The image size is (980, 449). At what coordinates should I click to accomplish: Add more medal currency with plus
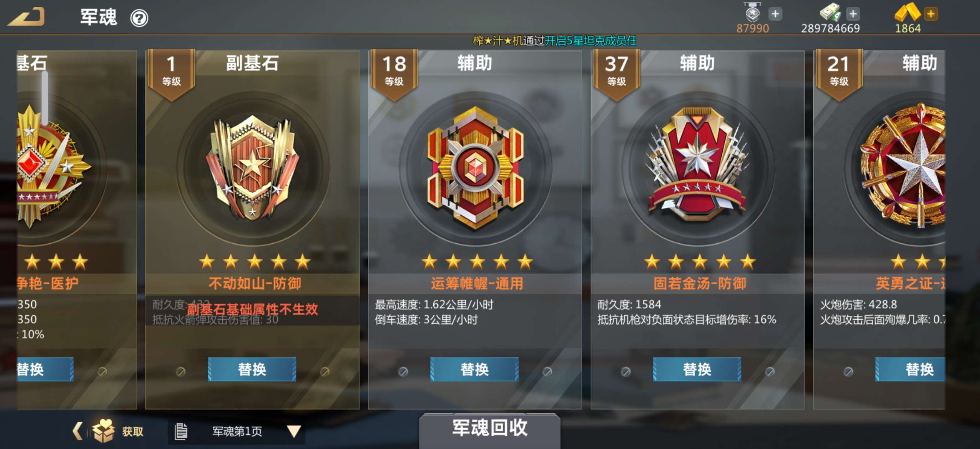click(775, 14)
